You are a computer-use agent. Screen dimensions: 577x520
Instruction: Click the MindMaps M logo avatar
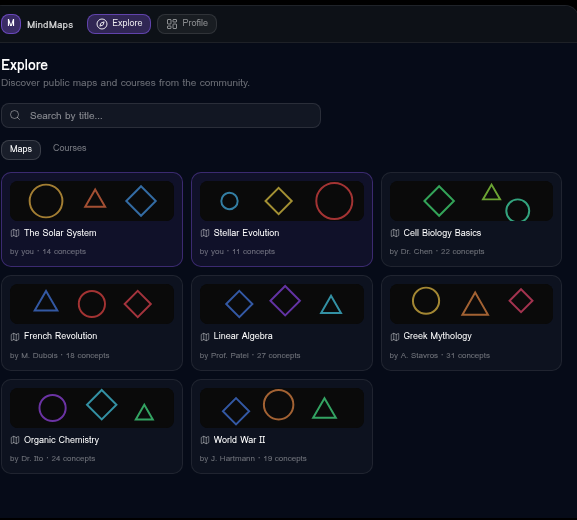coord(11,24)
